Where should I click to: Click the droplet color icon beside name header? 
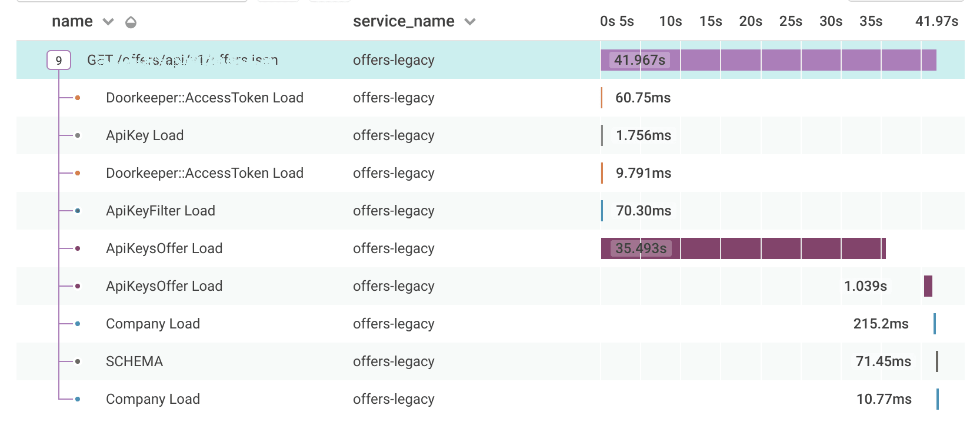pos(131,22)
